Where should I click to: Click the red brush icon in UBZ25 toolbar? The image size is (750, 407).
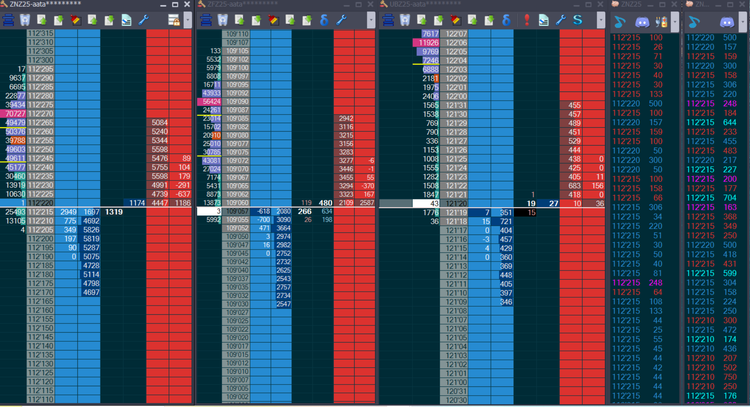coord(455,20)
